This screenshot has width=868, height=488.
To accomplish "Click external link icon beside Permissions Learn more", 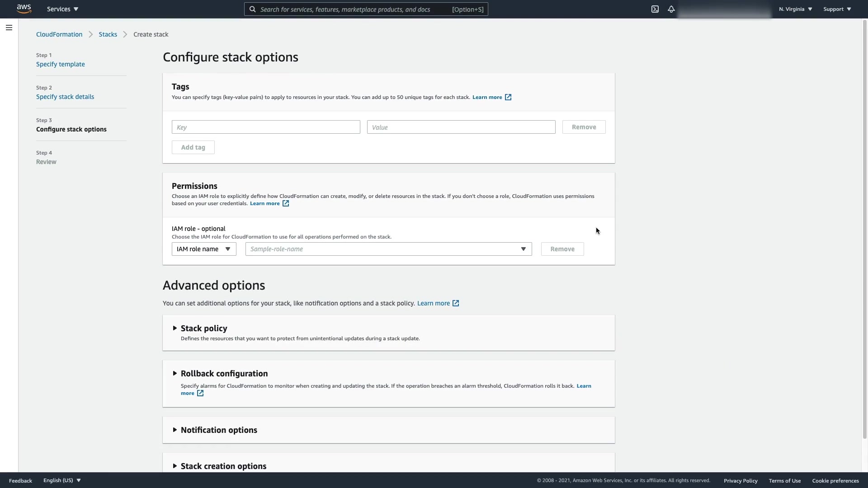I will pyautogui.click(x=286, y=203).
